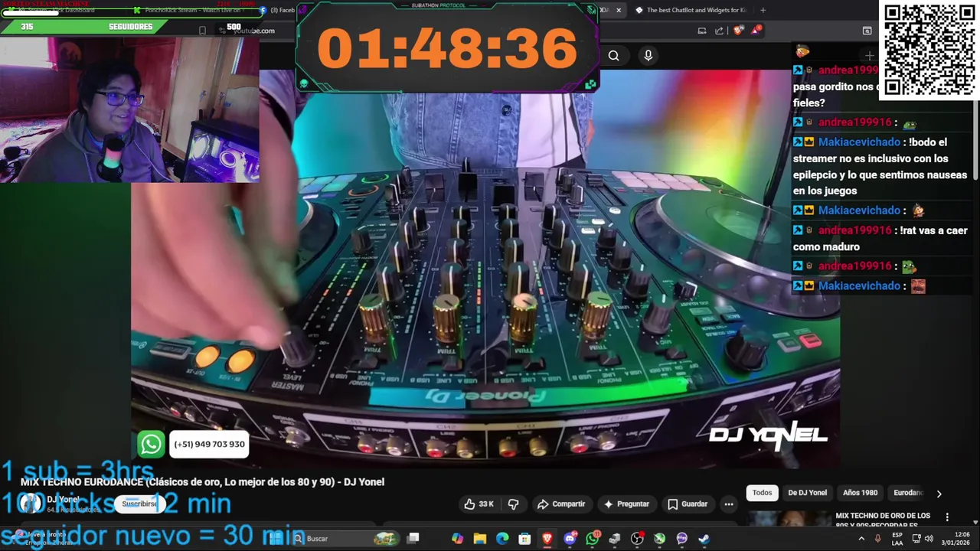Switch to the Facebook browser tab
This screenshot has width=980, height=551.
click(277, 10)
